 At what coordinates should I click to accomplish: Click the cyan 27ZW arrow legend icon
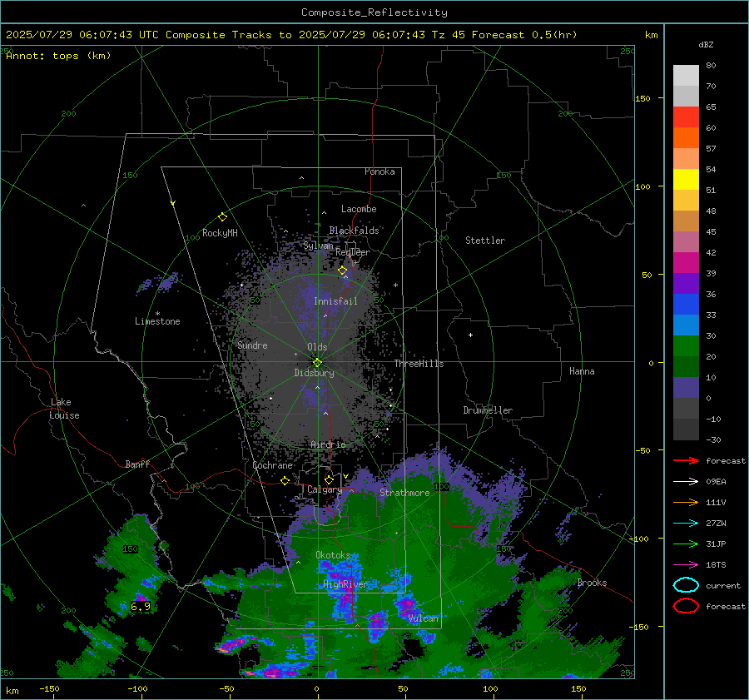pyautogui.click(x=686, y=524)
